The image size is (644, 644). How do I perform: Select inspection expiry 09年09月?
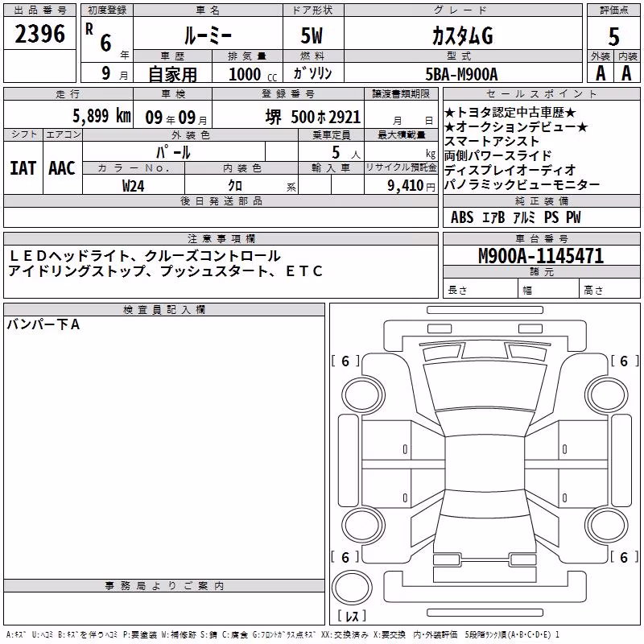coord(176,118)
